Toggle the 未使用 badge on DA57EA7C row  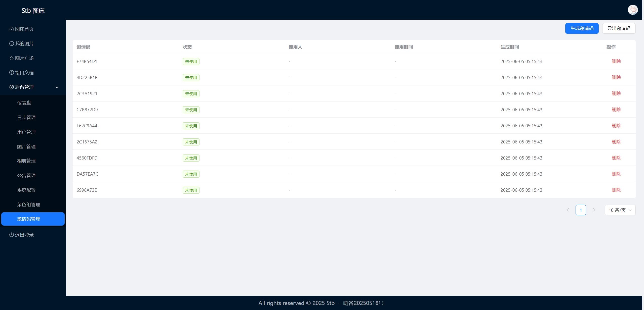click(x=191, y=174)
